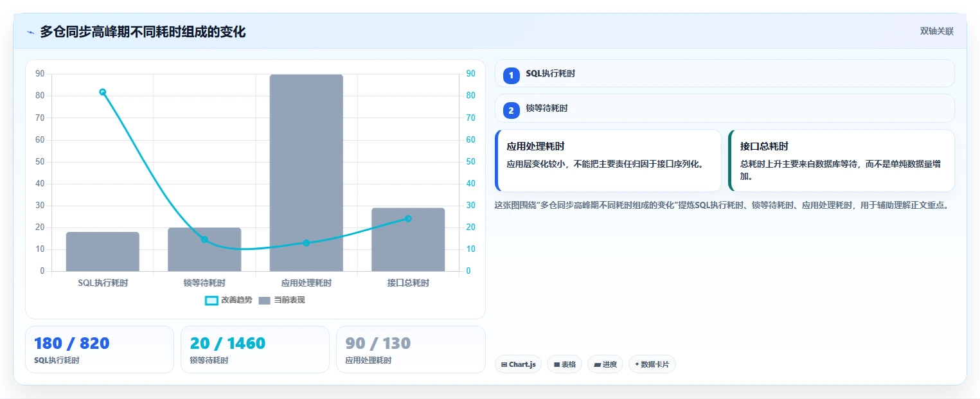This screenshot has height=399, width=980.
Task: Click the 进度 tag
Action: click(x=605, y=364)
